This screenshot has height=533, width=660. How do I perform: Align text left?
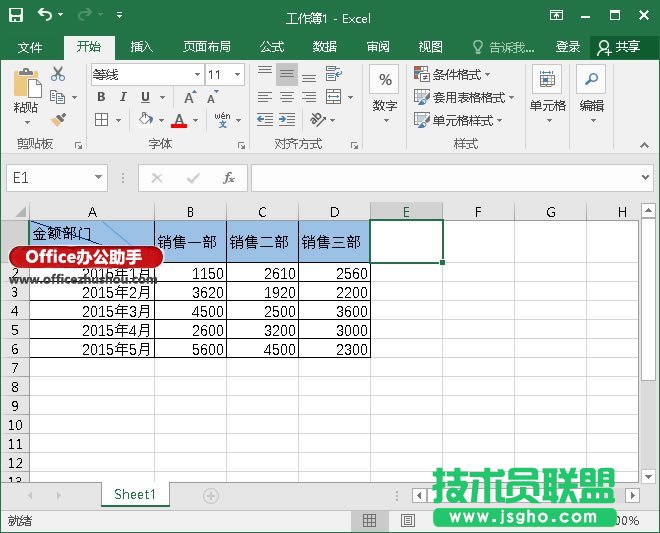(x=265, y=97)
